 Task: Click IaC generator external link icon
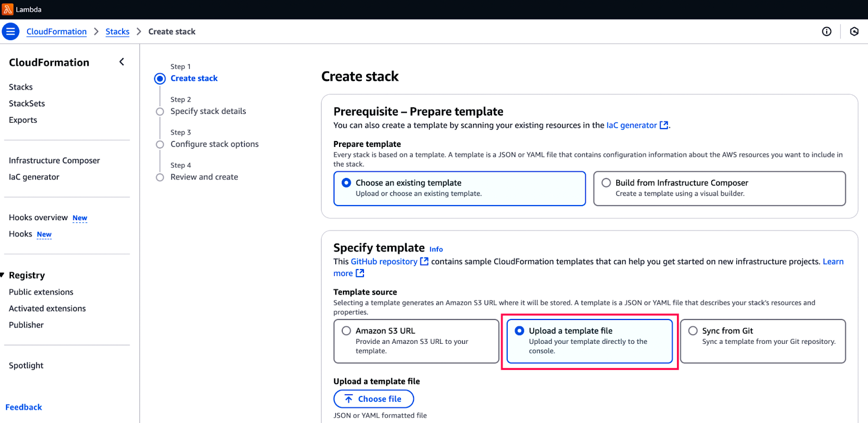(x=664, y=125)
